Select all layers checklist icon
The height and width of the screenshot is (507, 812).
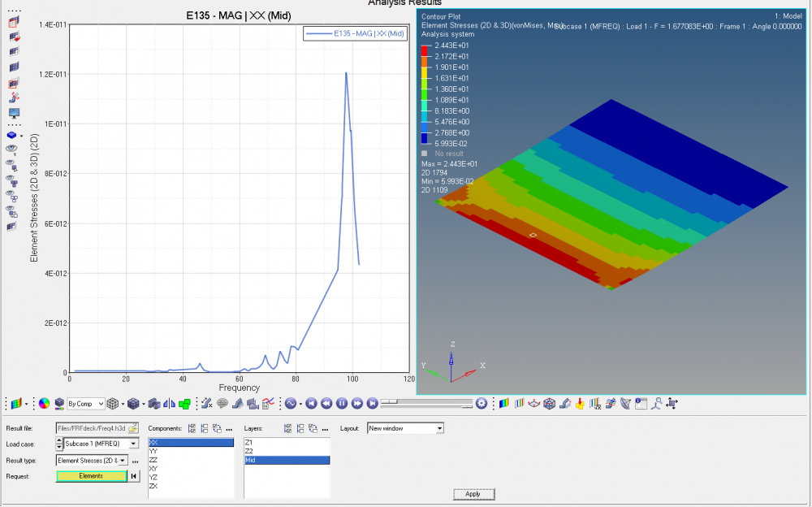point(288,428)
